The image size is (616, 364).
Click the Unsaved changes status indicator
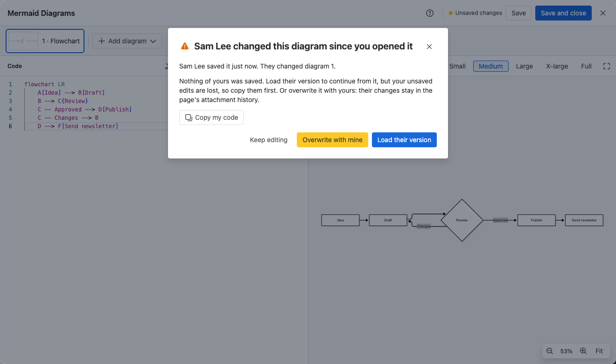(475, 13)
